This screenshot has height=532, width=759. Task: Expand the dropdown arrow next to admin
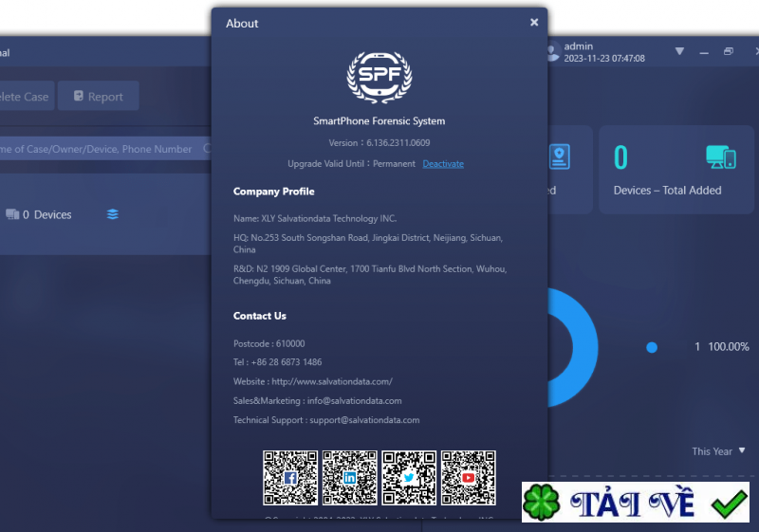679,51
